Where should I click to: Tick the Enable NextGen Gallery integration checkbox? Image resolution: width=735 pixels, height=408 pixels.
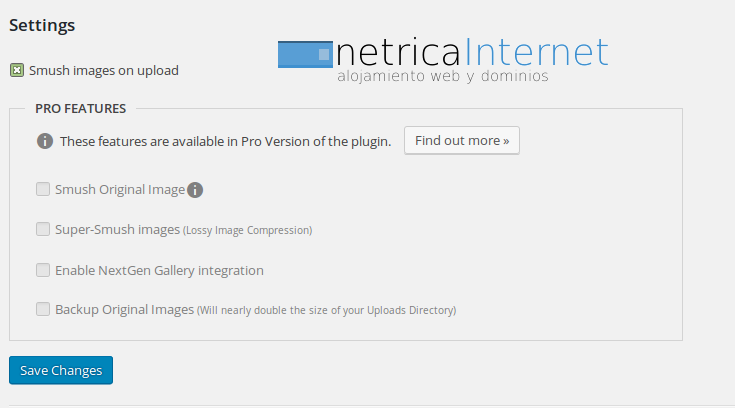(x=43, y=269)
